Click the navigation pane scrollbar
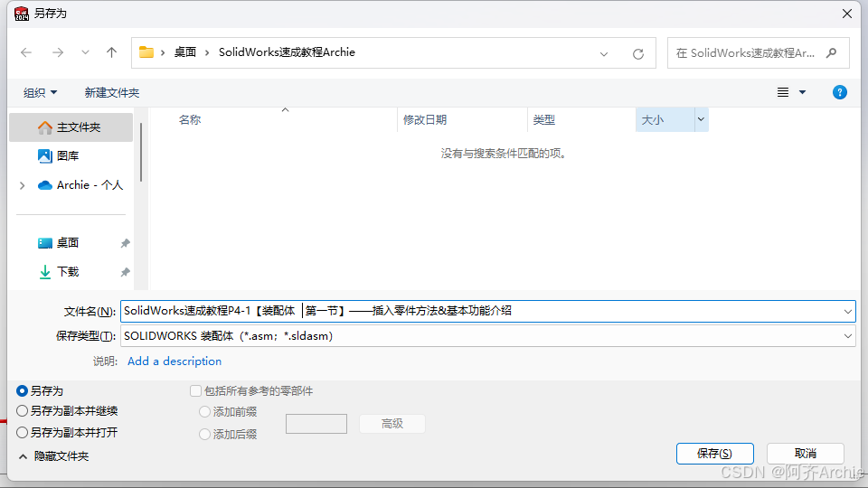This screenshot has height=488, width=868. 141,153
